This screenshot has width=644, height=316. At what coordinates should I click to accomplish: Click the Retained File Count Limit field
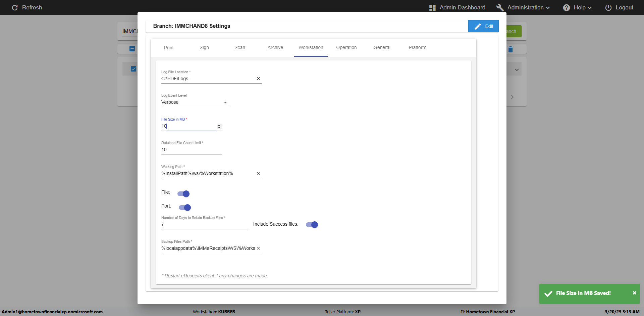tap(191, 150)
